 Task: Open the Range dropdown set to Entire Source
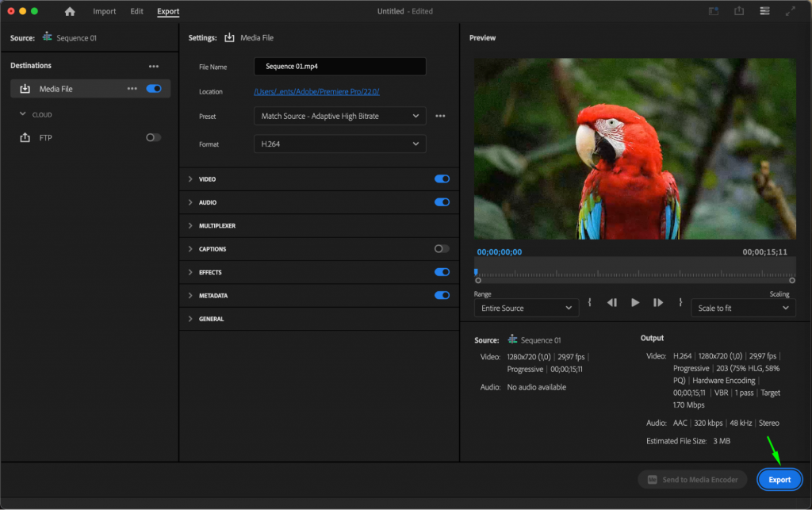526,307
